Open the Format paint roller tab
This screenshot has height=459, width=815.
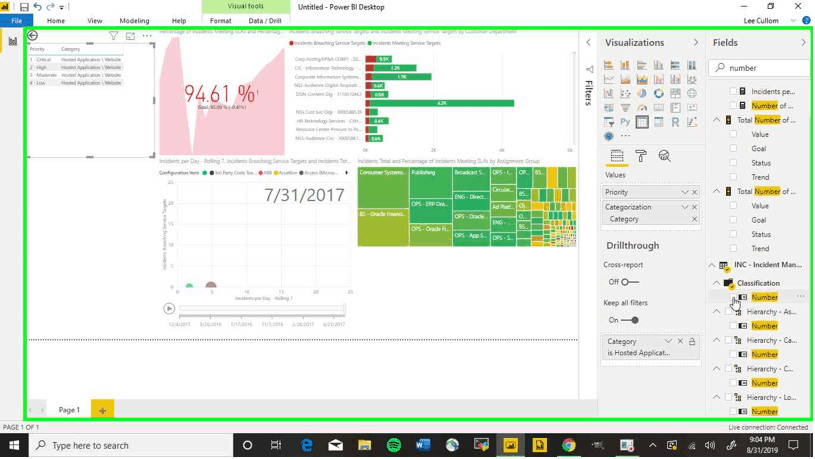tap(641, 156)
